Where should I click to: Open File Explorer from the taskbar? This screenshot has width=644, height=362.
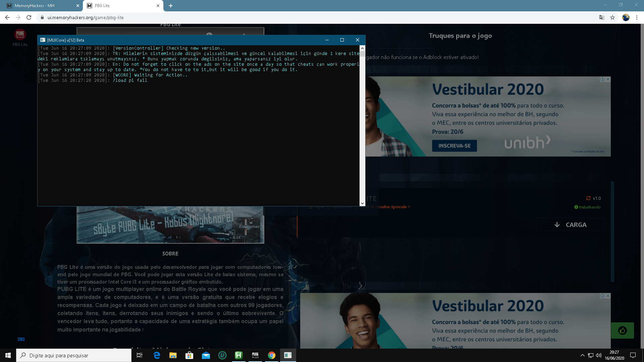pyautogui.click(x=173, y=355)
